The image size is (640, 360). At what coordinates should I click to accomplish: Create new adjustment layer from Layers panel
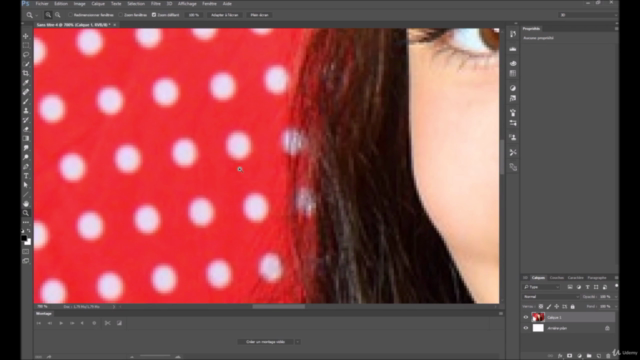[x=579, y=356]
